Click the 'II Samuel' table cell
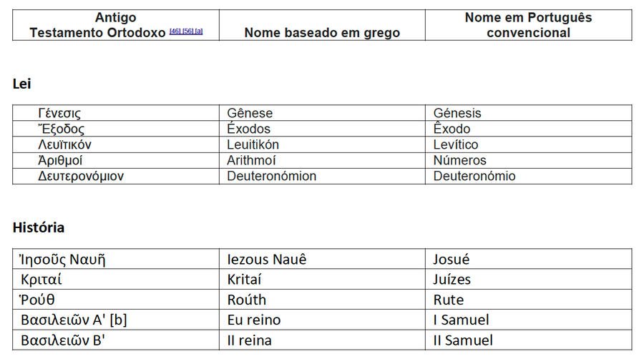This screenshot has height=359, width=644. point(529,340)
